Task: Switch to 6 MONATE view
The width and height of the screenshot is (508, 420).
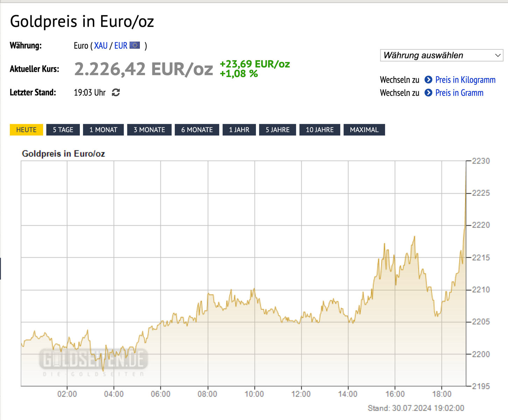Action: (x=197, y=130)
